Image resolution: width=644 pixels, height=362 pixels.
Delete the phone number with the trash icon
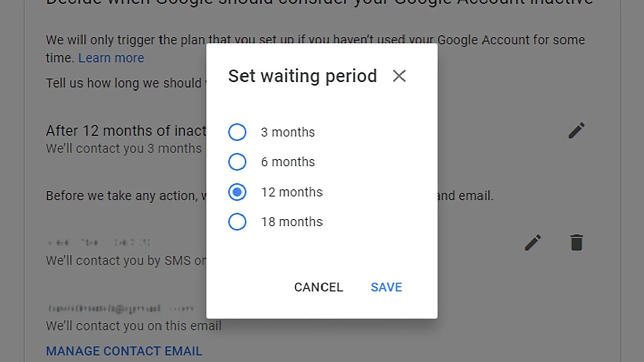pos(576,243)
